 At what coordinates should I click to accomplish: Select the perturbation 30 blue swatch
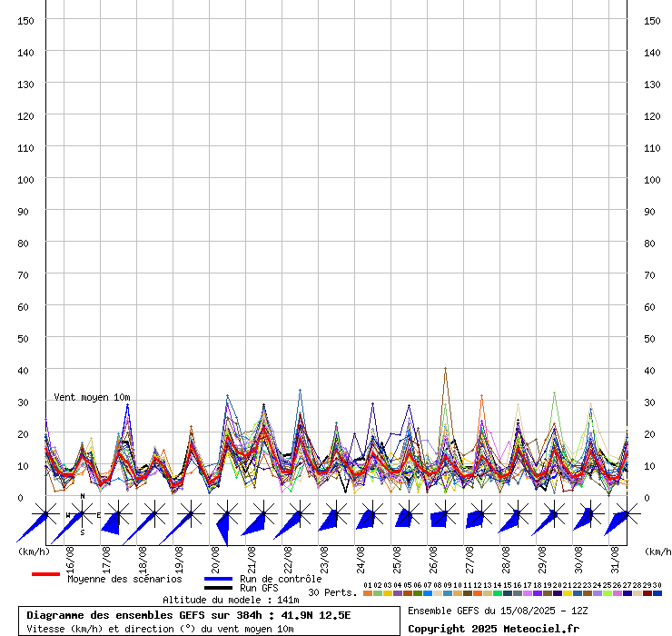(x=657, y=593)
